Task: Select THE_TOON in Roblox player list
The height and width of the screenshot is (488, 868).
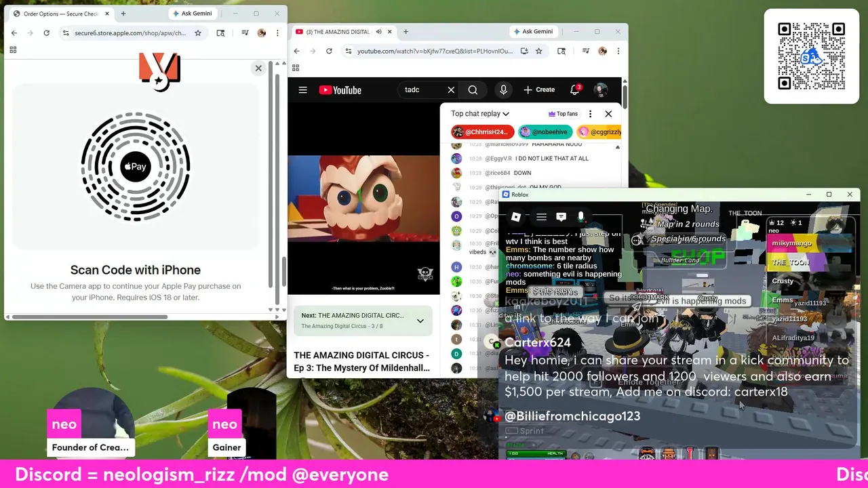Action: (x=810, y=262)
